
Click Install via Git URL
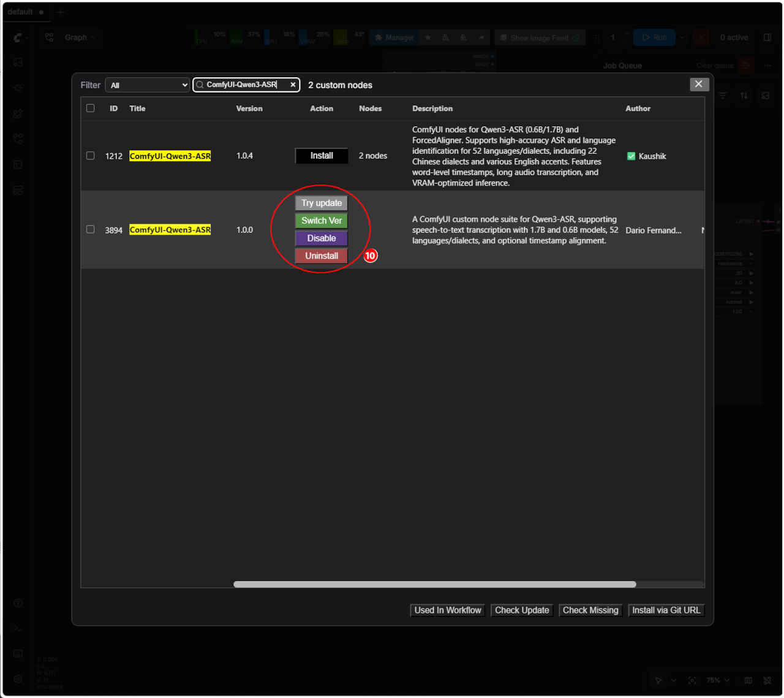pyautogui.click(x=666, y=610)
